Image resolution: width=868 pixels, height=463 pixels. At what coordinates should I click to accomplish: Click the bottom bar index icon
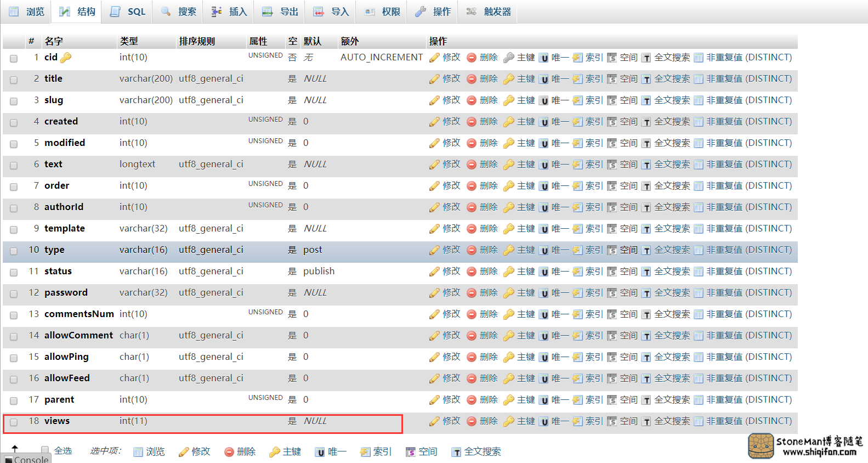click(365, 452)
